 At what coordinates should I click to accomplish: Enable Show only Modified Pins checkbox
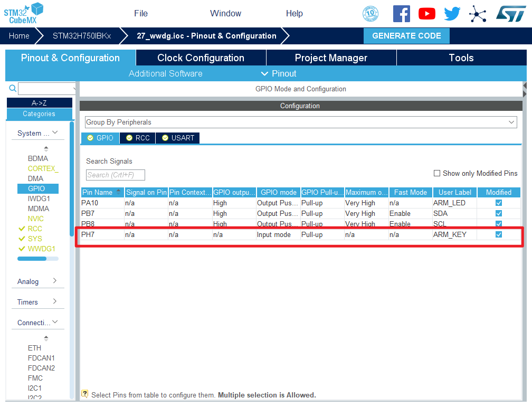tap(436, 173)
